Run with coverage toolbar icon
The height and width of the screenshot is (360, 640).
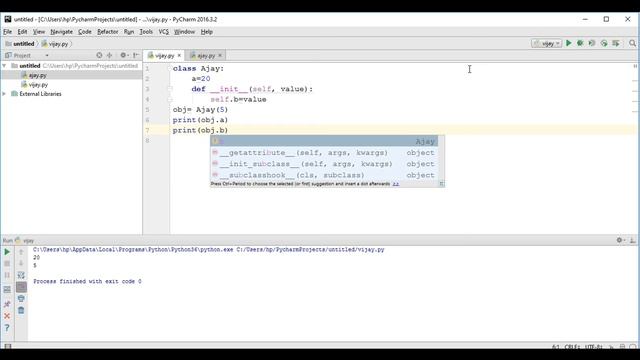tap(592, 43)
